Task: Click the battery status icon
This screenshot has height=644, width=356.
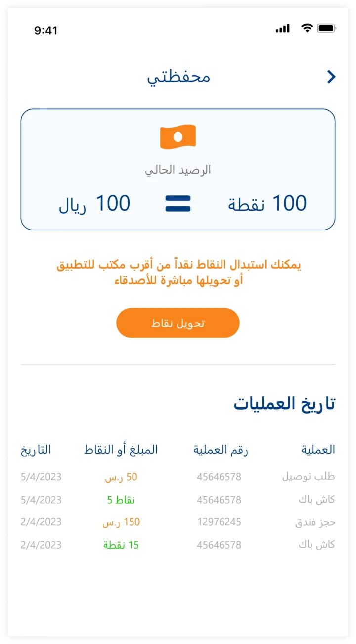Action: coord(327,28)
